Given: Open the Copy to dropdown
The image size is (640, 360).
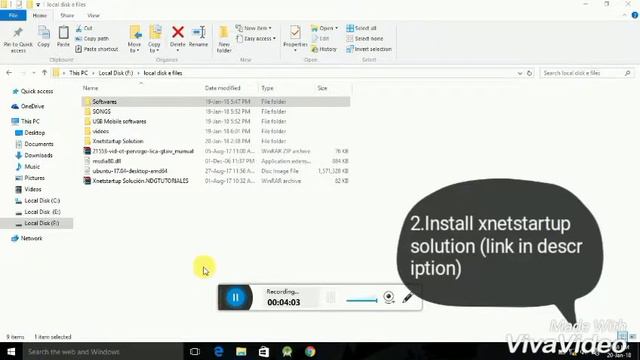Looking at the screenshot, I should pyautogui.click(x=155, y=40).
